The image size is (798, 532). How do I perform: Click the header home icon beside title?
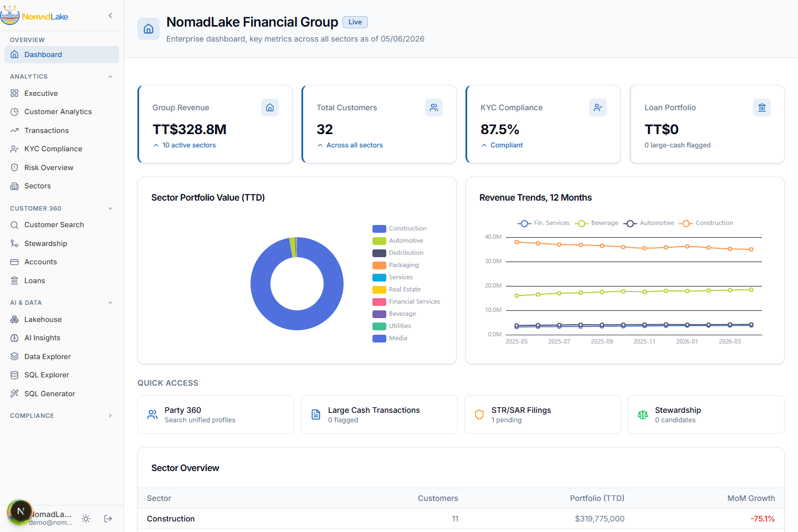(149, 29)
